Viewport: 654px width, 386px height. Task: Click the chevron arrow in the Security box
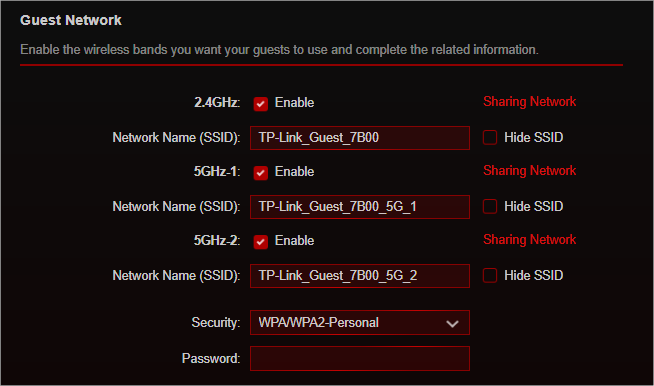(x=452, y=323)
